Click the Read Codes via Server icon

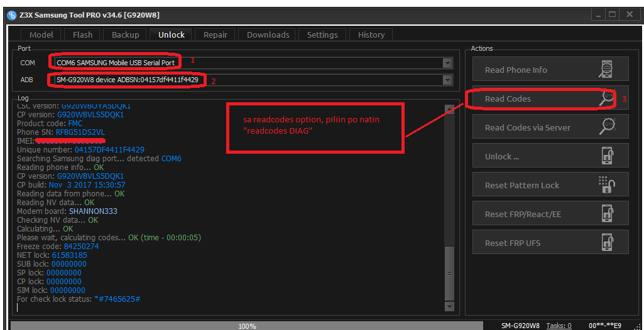coord(606,127)
